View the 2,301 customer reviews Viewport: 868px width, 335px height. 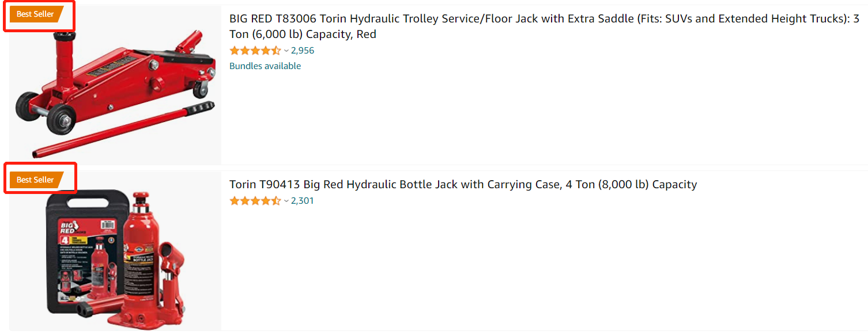pyautogui.click(x=303, y=201)
